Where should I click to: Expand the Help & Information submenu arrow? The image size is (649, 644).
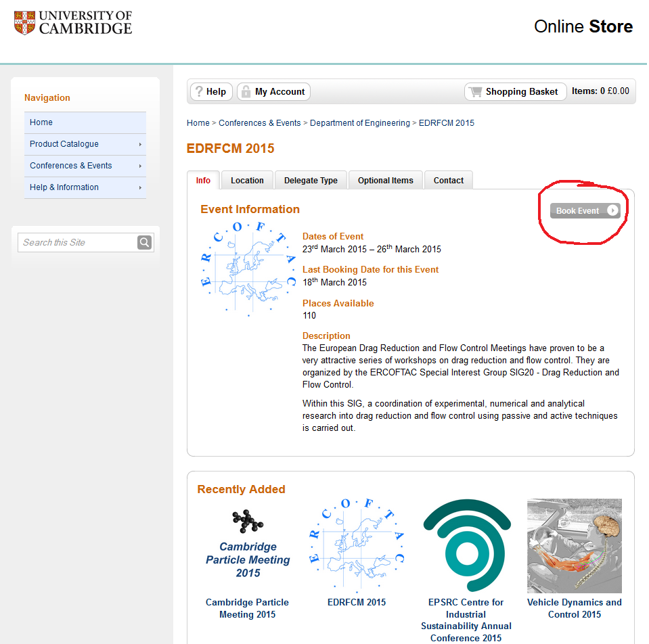click(140, 188)
